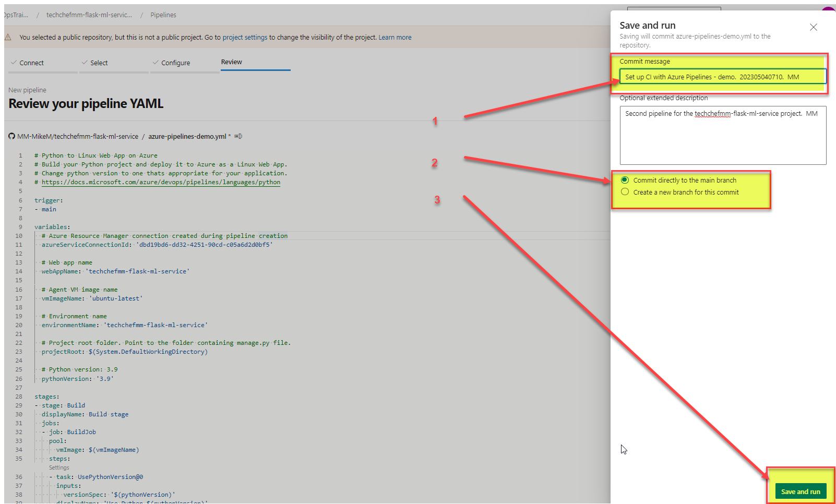The image size is (836, 504).
Task: Dismiss the Save and run panel
Action: [x=813, y=27]
